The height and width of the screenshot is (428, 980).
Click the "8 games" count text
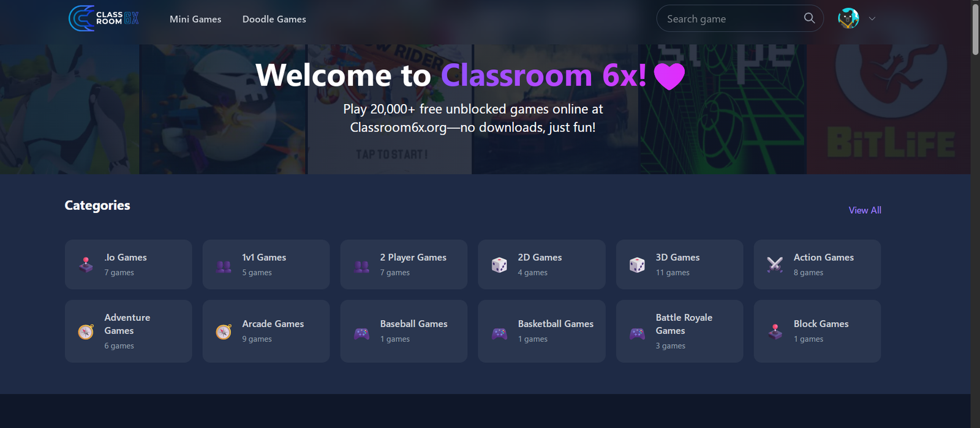coord(809,272)
